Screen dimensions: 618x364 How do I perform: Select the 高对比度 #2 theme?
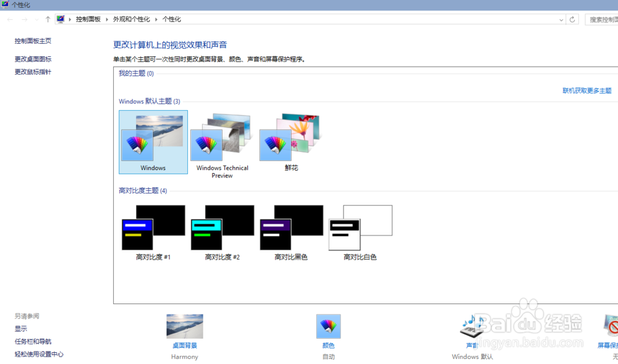[x=222, y=233]
